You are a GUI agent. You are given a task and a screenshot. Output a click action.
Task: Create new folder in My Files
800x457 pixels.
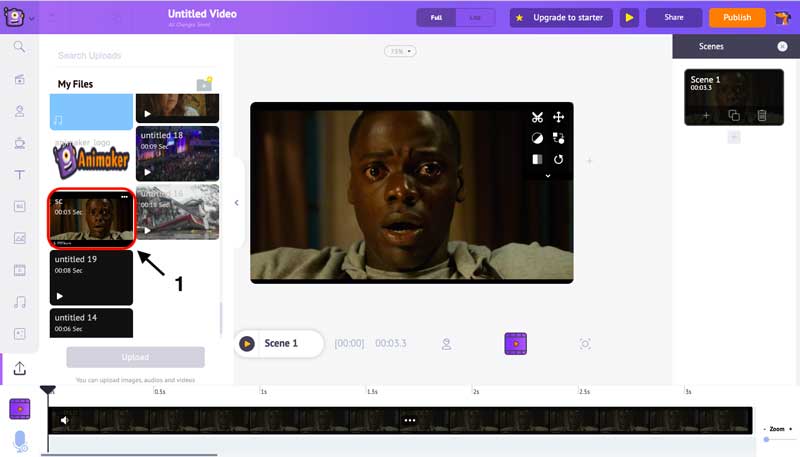(x=205, y=84)
